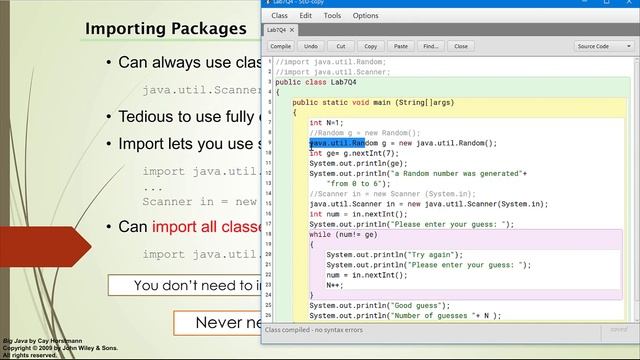Click the 'Class compiled - no syntax errors' status

pos(313,330)
